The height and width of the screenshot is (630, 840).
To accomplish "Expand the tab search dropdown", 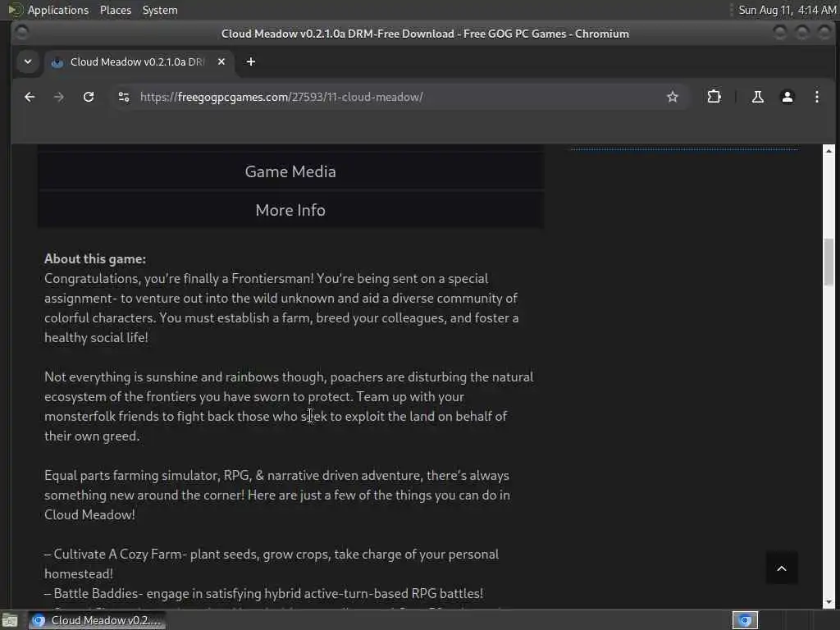I will [x=28, y=62].
